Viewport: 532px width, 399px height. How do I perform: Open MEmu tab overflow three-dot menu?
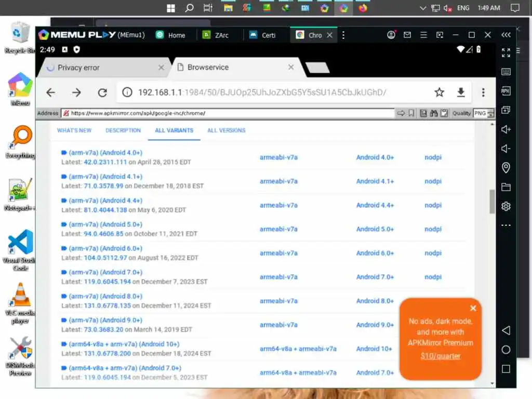(x=343, y=35)
